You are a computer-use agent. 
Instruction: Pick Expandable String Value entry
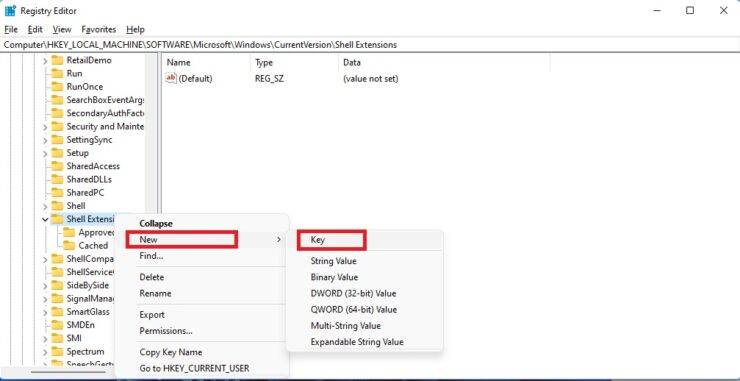[357, 342]
